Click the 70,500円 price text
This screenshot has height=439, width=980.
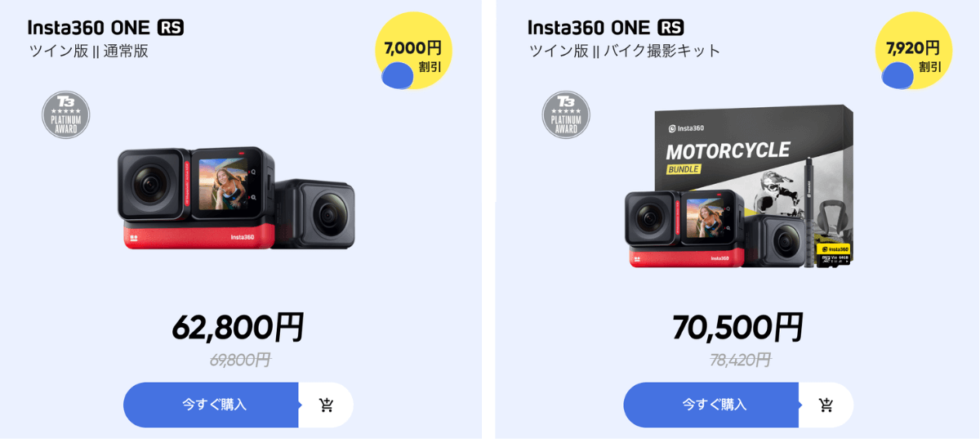point(737,327)
